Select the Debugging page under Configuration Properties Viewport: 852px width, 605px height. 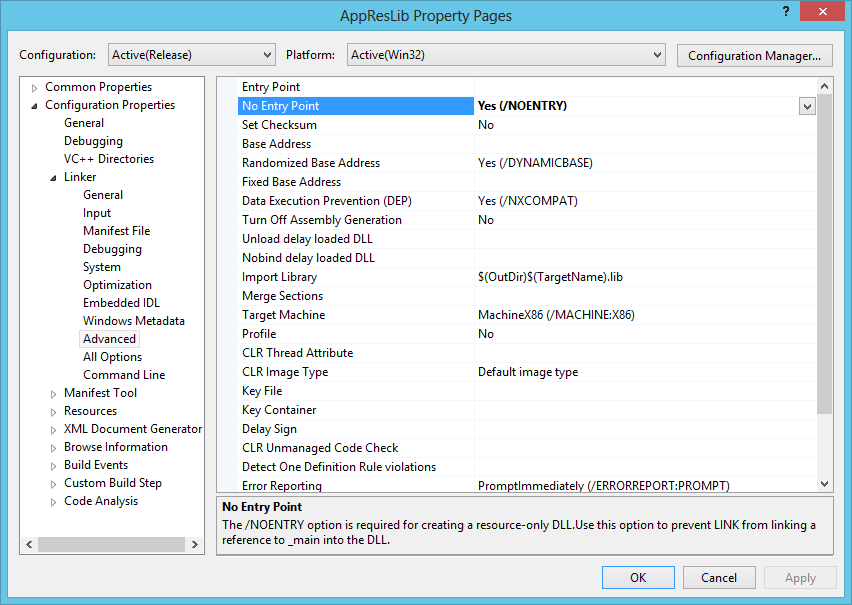93,141
